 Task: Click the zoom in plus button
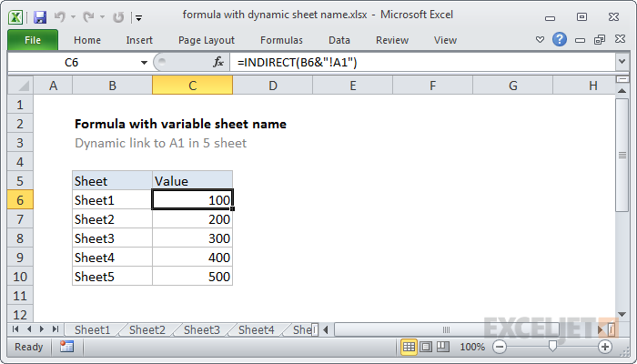click(x=604, y=347)
